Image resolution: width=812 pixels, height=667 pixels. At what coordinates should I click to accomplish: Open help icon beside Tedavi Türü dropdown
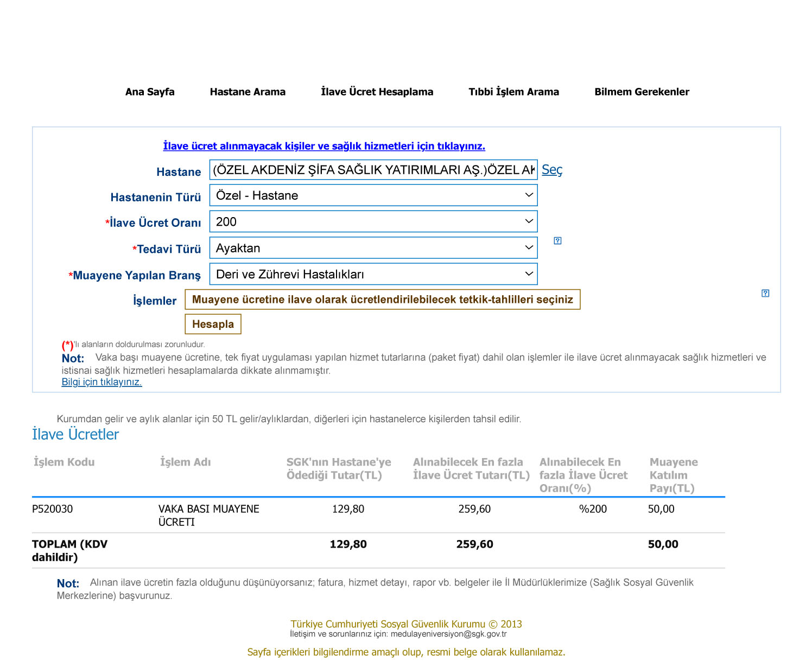pyautogui.click(x=557, y=241)
